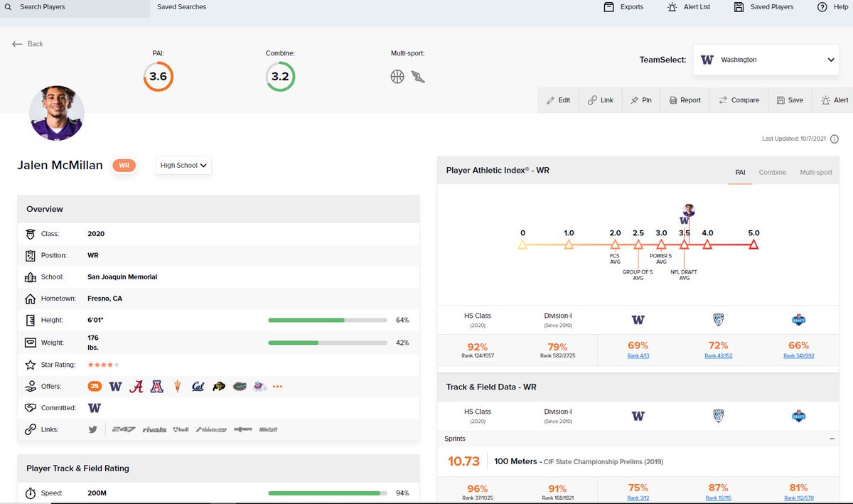Click the basketball multi-sport icon
The height and width of the screenshot is (504, 853).
[x=397, y=77]
